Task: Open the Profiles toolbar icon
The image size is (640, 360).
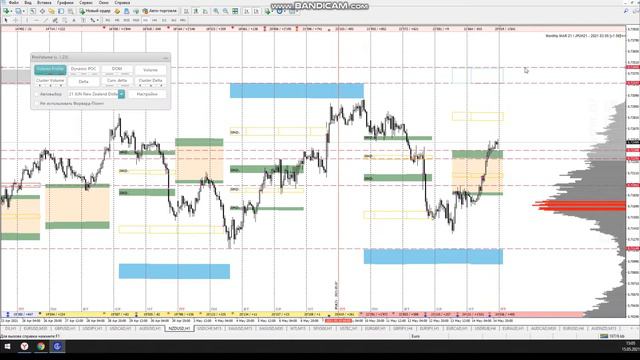Action: click(x=18, y=11)
